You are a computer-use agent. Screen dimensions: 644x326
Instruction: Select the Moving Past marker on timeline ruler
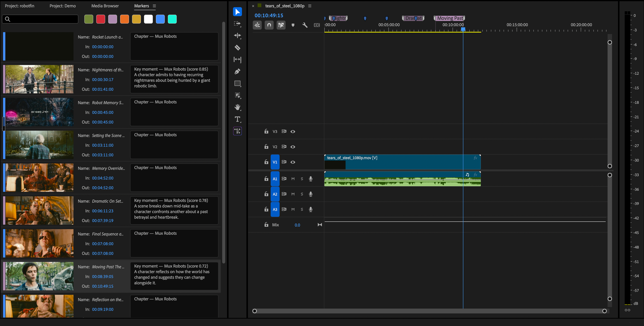(x=449, y=18)
